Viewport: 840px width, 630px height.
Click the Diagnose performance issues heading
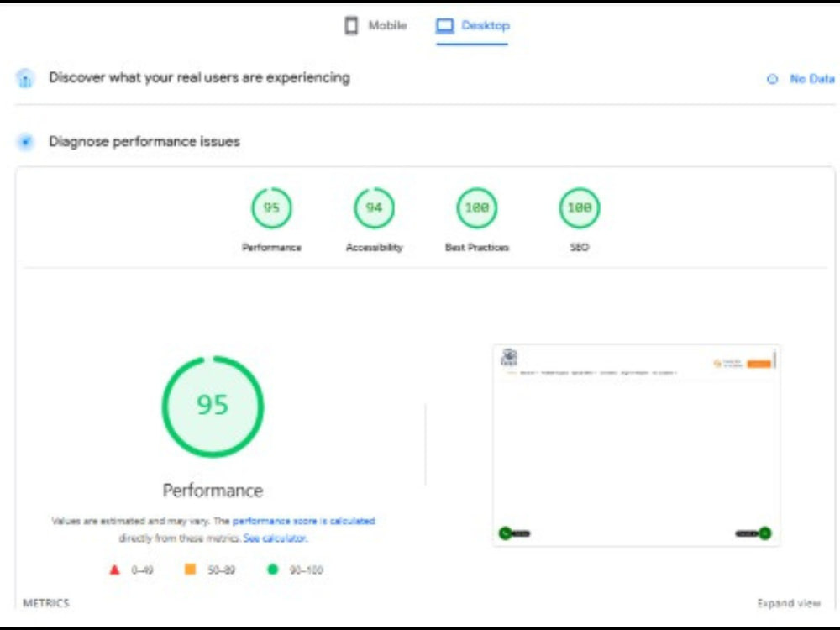[144, 141]
